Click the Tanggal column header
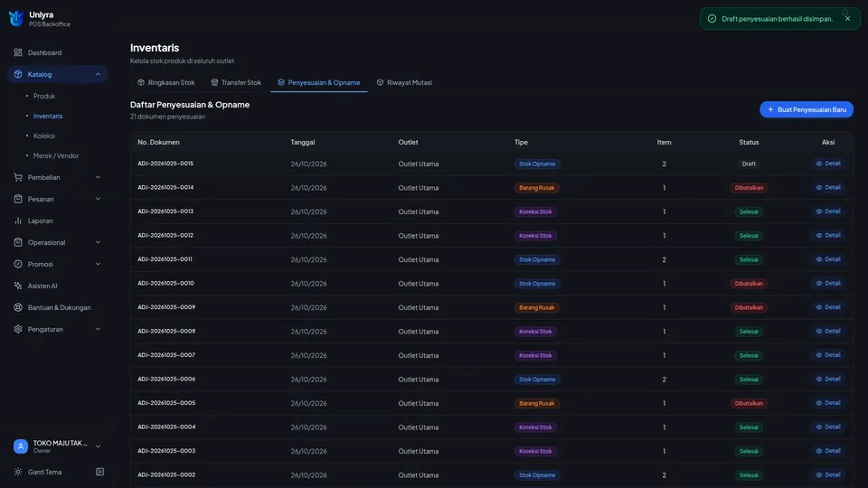 [303, 142]
